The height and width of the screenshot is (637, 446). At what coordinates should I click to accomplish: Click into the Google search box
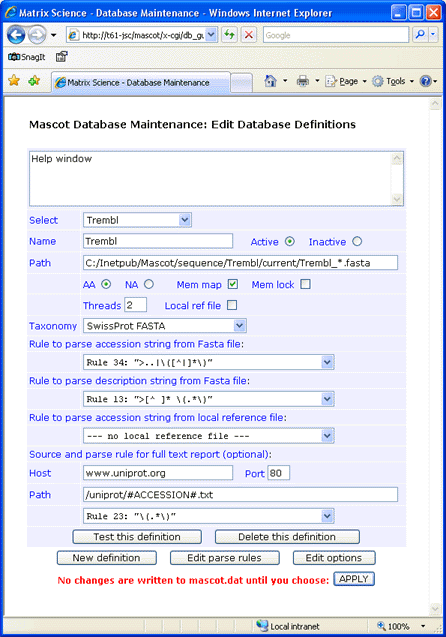tap(336, 35)
